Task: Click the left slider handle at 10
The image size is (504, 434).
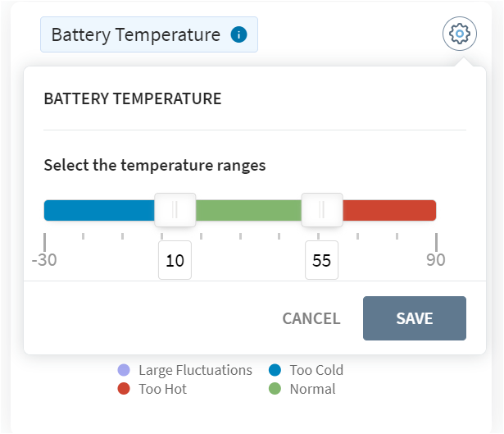Action: click(175, 210)
